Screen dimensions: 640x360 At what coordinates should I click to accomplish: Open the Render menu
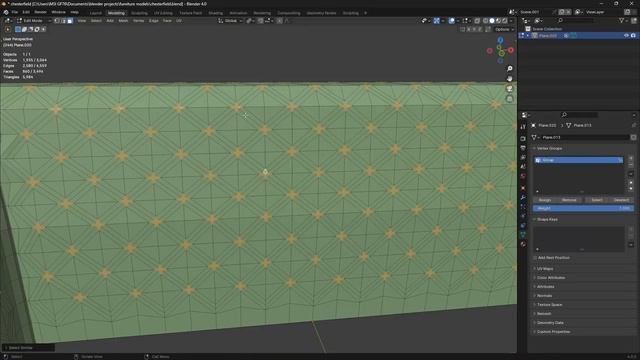click(x=40, y=12)
